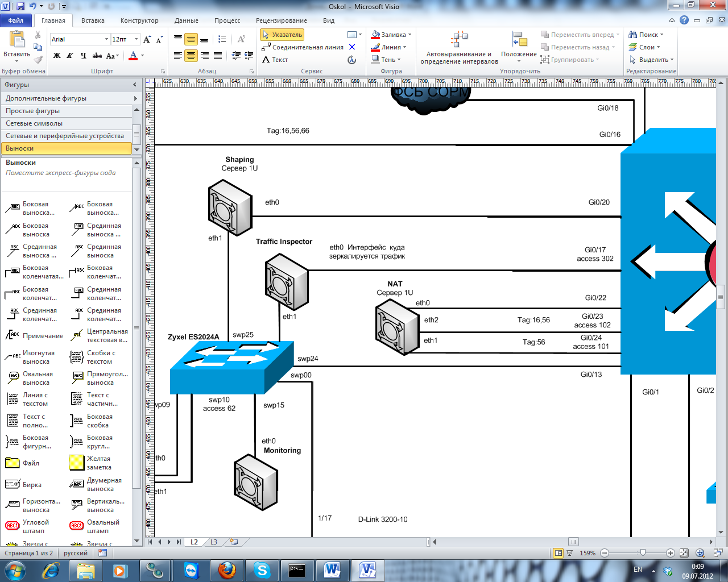This screenshot has width=728, height=582.
Task: Click the shrink font size icon
Action: pos(159,39)
